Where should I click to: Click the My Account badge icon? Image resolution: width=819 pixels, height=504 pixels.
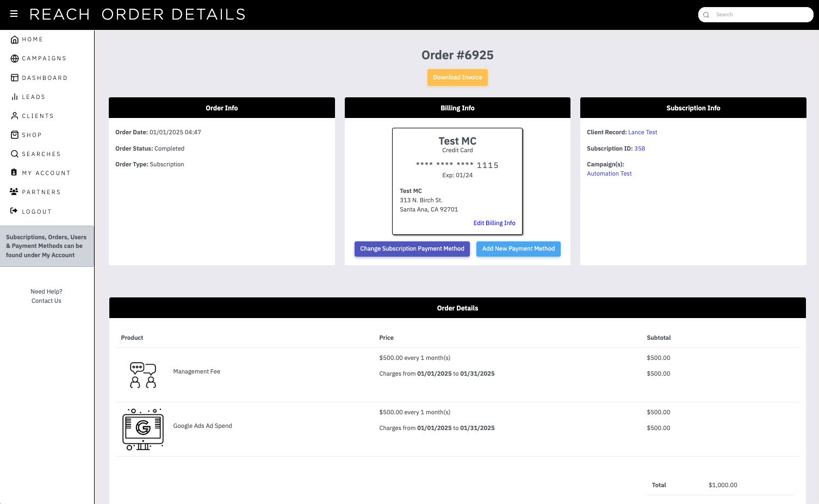coord(14,172)
